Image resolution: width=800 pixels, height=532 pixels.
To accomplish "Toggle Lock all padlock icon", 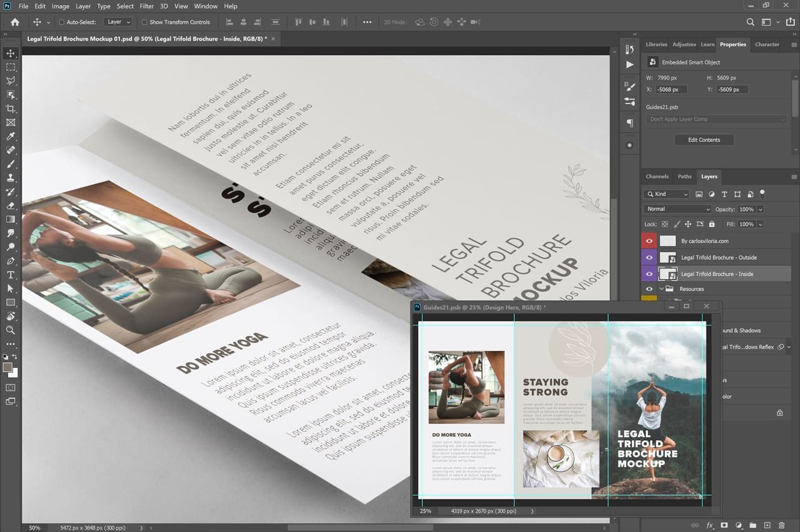I will [712, 224].
